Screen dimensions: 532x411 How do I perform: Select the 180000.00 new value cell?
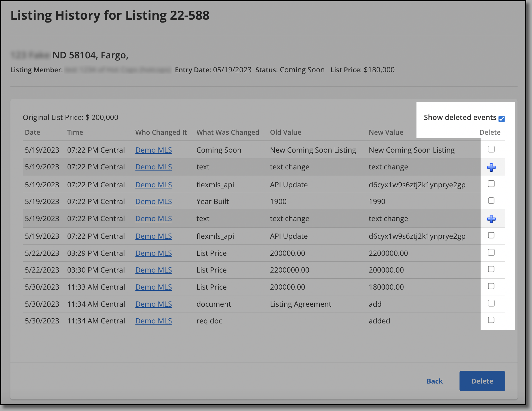[x=386, y=287]
